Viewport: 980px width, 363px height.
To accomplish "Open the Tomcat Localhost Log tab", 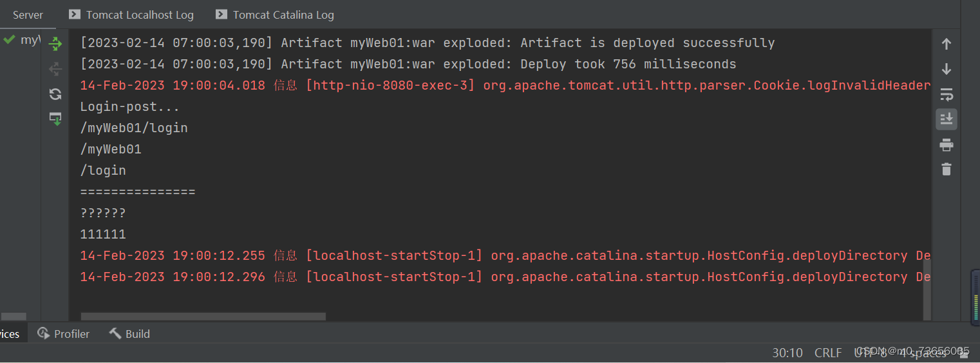I will 131,14.
